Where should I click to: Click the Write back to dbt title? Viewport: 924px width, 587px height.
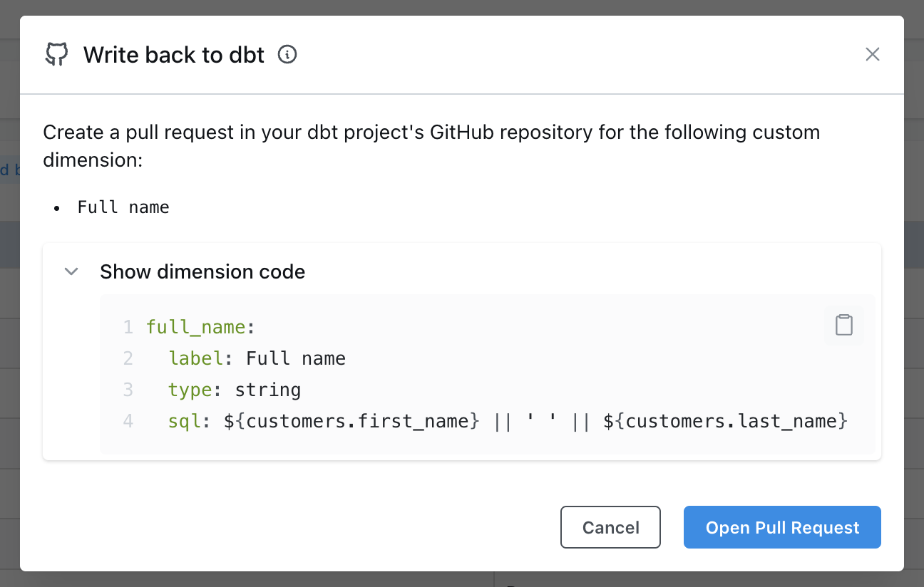(174, 55)
